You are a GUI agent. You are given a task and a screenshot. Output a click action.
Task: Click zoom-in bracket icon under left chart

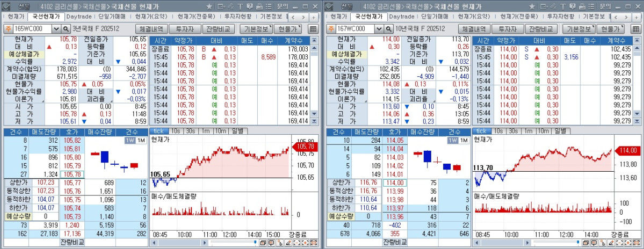305,243
